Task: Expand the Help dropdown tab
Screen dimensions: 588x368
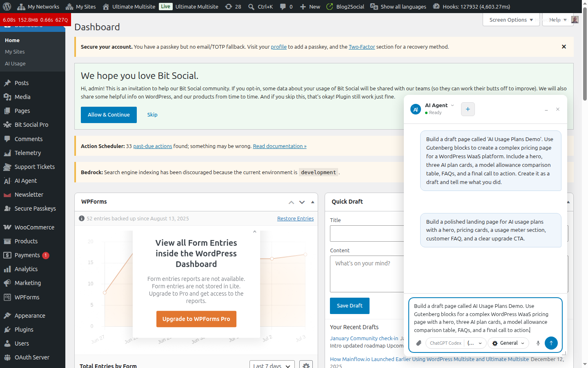Action: coord(558,20)
